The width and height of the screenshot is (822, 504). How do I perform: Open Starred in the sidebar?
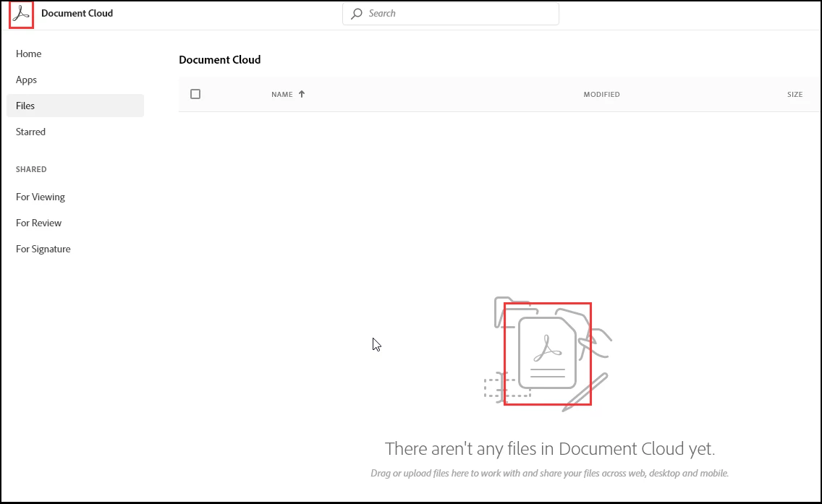click(x=30, y=132)
